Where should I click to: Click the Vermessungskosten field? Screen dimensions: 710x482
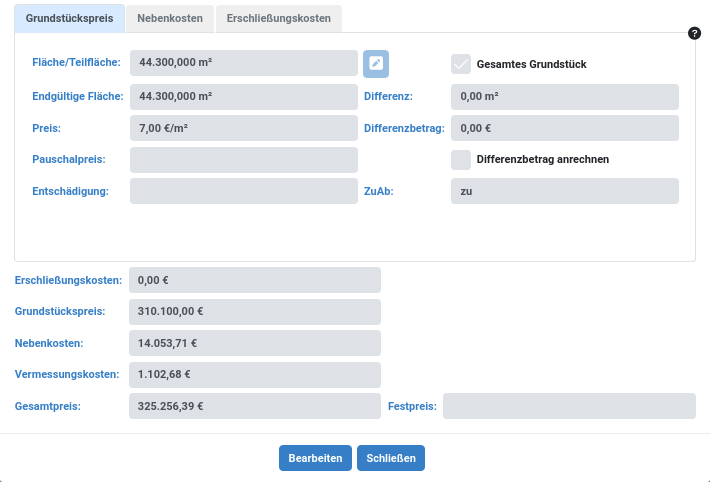click(x=255, y=375)
